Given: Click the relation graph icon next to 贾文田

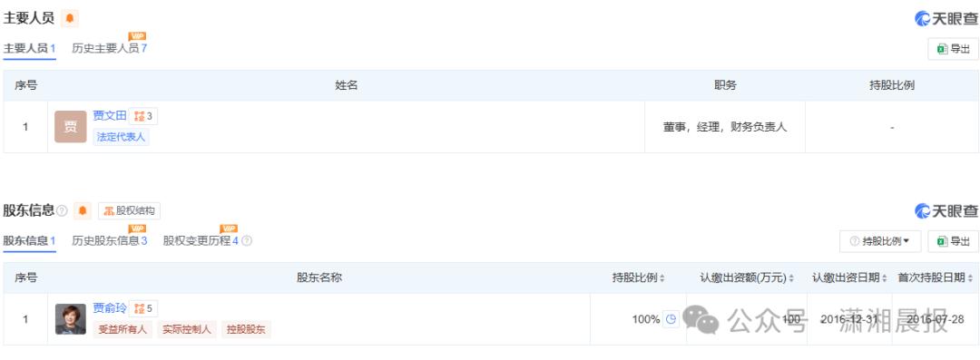Looking at the screenshot, I should pyautogui.click(x=143, y=116).
